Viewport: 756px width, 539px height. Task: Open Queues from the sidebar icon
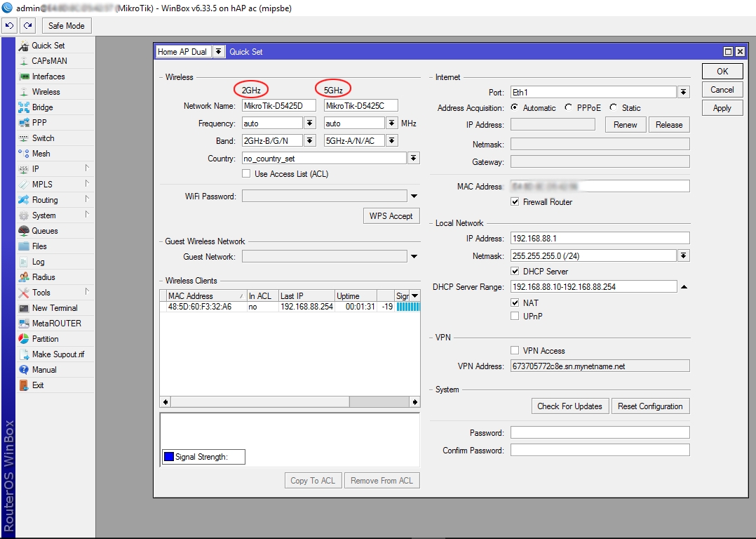pos(24,231)
